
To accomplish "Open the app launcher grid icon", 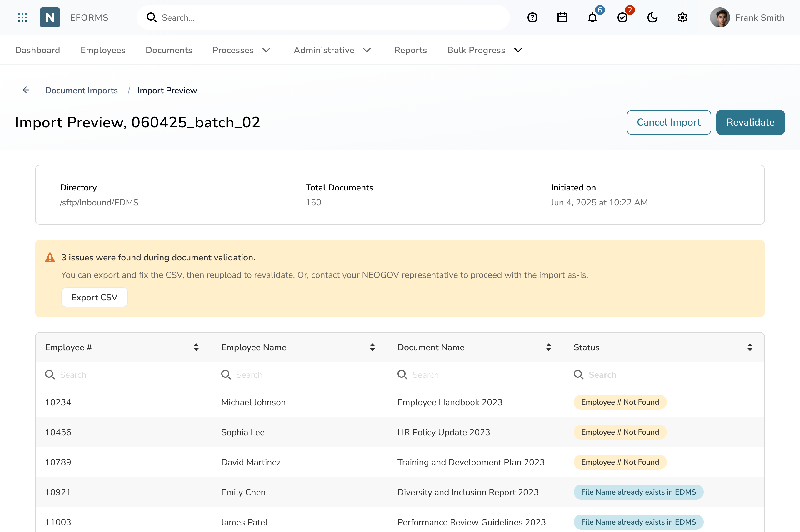I will tap(22, 17).
